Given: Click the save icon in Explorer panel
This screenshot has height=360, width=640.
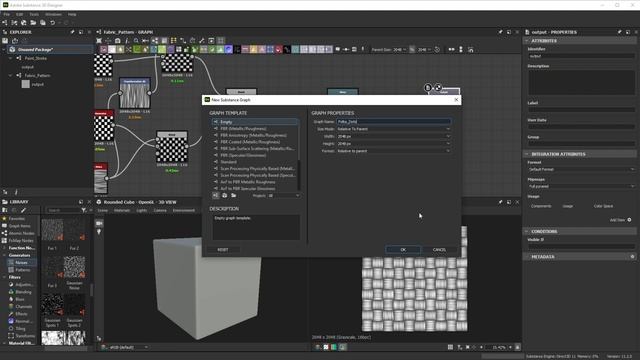Looking at the screenshot, I should 5,41.
